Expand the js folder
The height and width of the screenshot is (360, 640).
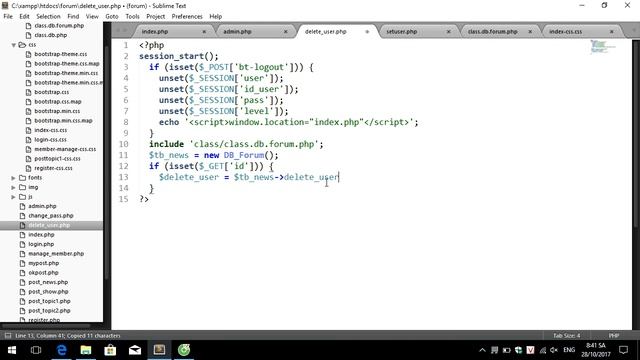click(x=13, y=197)
